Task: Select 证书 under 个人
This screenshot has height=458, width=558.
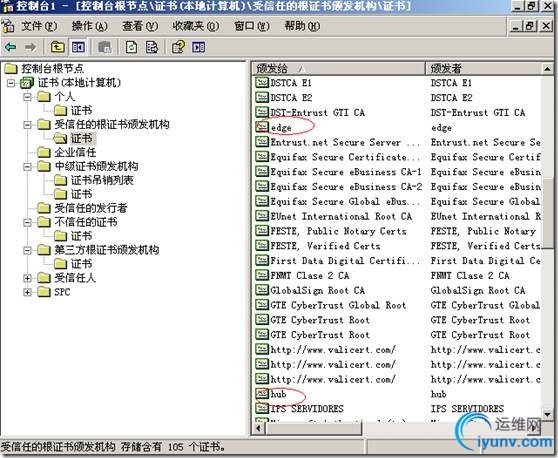Action: 81,110
